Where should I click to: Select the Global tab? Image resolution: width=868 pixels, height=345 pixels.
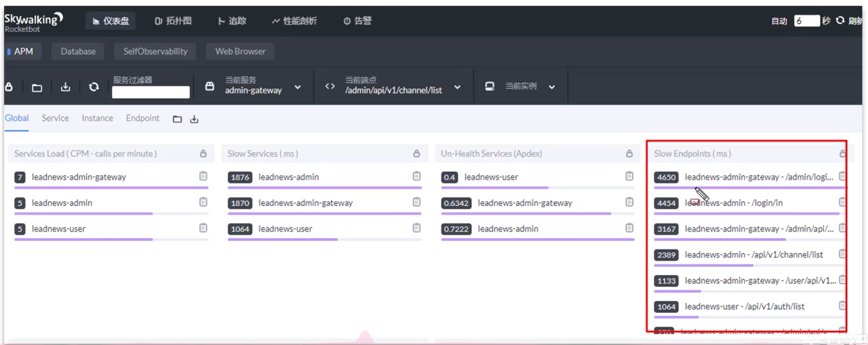[x=17, y=118]
